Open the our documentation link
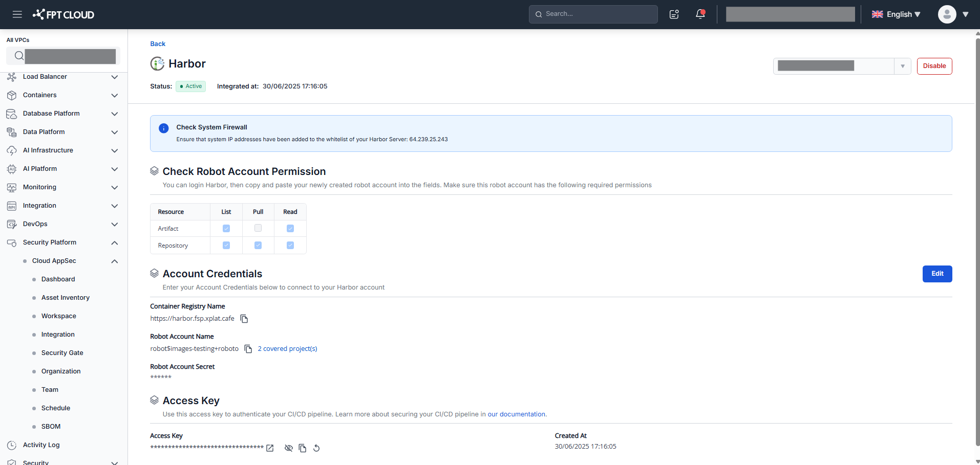Image resolution: width=980 pixels, height=465 pixels. (517, 414)
